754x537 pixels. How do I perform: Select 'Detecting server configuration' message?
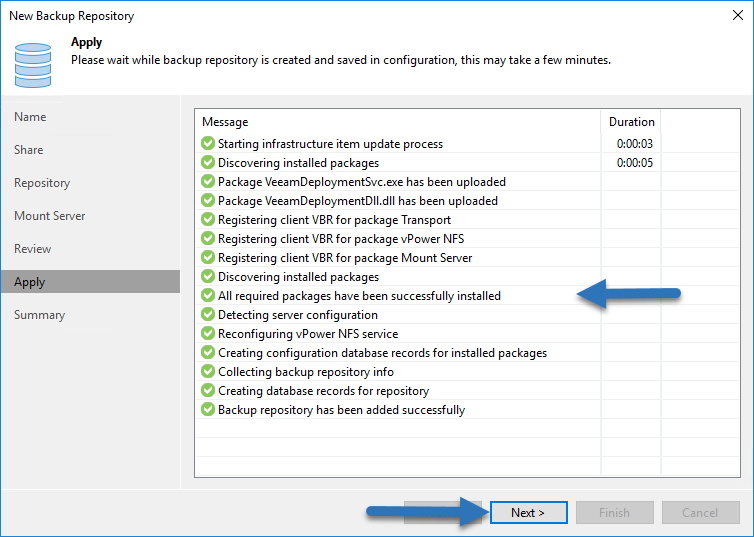(298, 315)
